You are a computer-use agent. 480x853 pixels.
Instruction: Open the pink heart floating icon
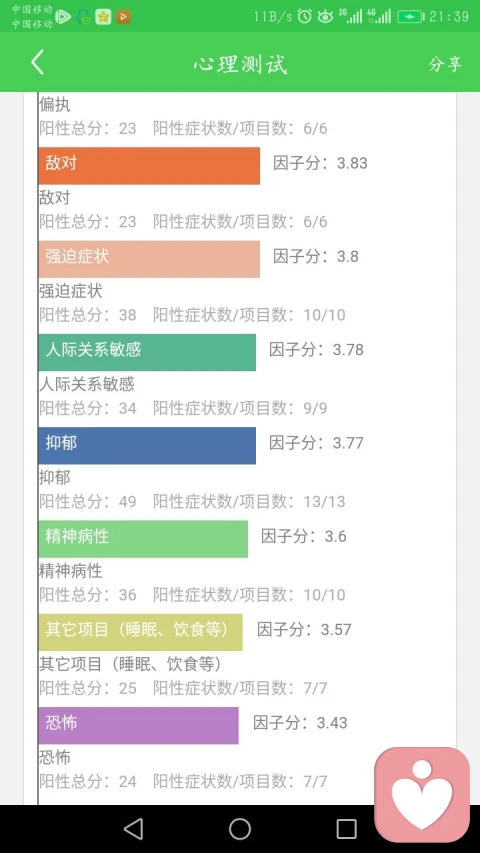[422, 795]
